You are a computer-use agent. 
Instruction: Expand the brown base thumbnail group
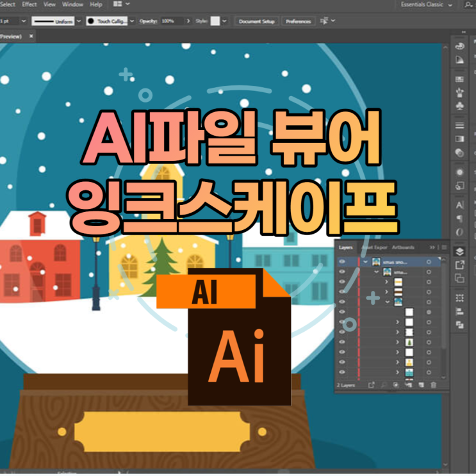(387, 292)
